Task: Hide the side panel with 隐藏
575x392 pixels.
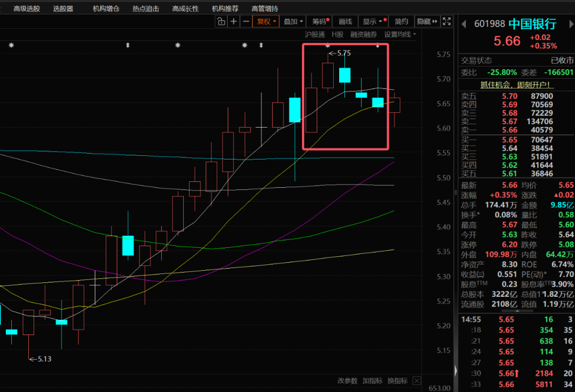Action: tap(426, 21)
